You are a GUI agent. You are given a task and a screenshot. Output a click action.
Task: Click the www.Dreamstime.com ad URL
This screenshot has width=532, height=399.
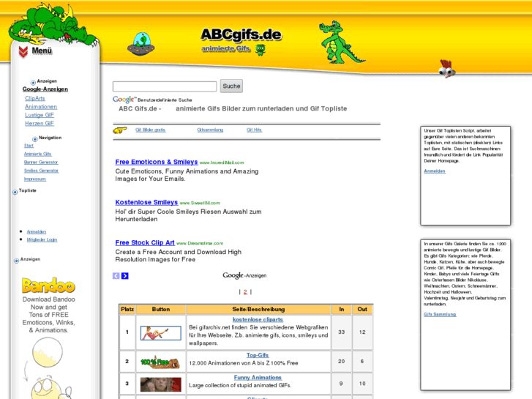click(x=200, y=243)
